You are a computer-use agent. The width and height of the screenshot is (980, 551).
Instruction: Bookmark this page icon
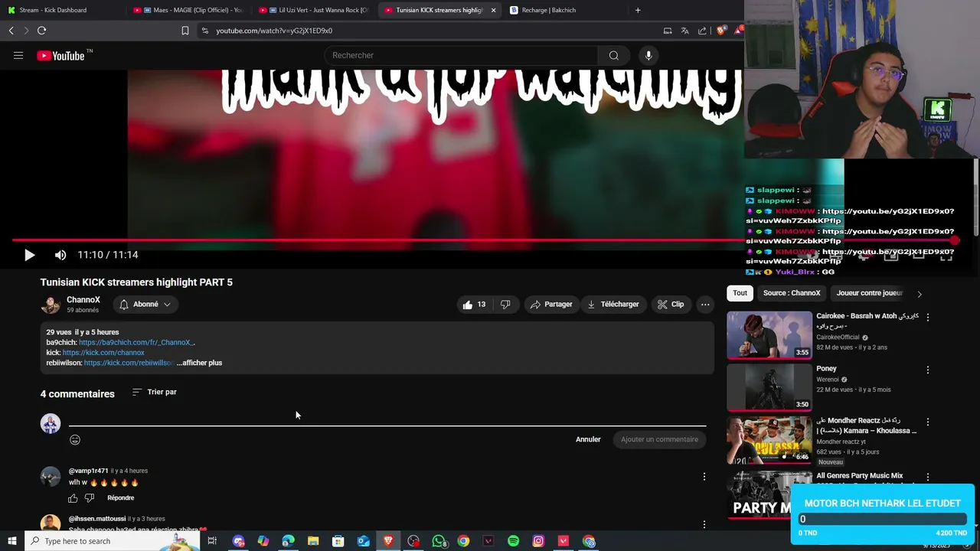[x=185, y=31]
